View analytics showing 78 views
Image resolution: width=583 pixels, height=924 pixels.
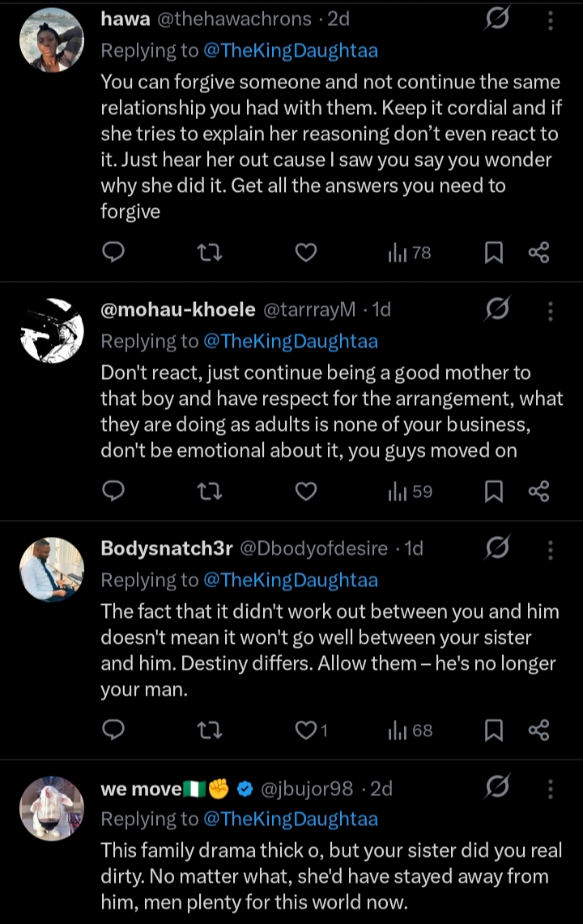pos(409,253)
